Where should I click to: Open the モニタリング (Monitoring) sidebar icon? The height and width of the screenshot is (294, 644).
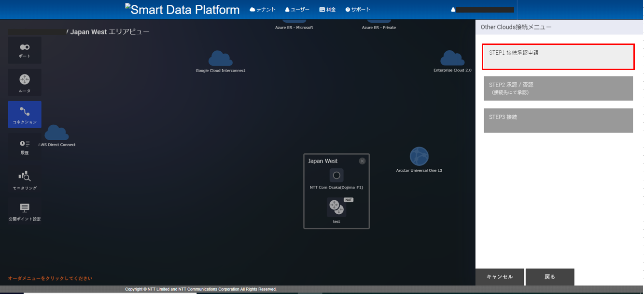click(x=25, y=179)
